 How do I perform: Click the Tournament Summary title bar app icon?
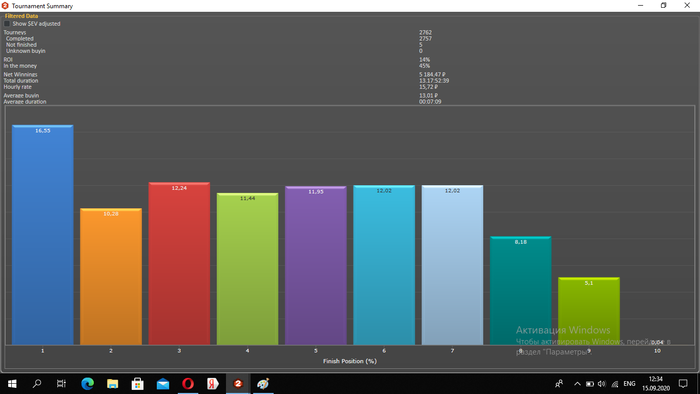[5, 6]
